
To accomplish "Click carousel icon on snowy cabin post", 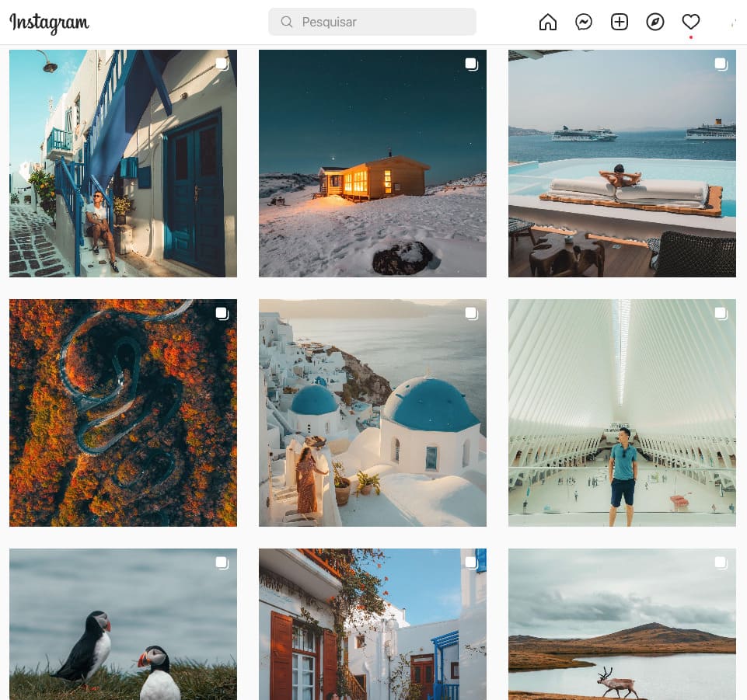I will point(471,64).
